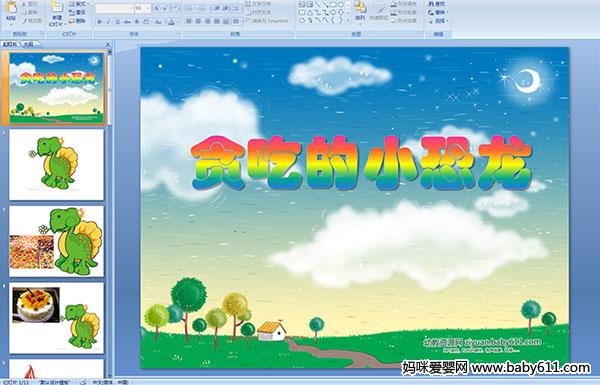The width and height of the screenshot is (600, 385).
Task: Select the lone green dinosaur slide thumbnail
Action: coord(57,165)
